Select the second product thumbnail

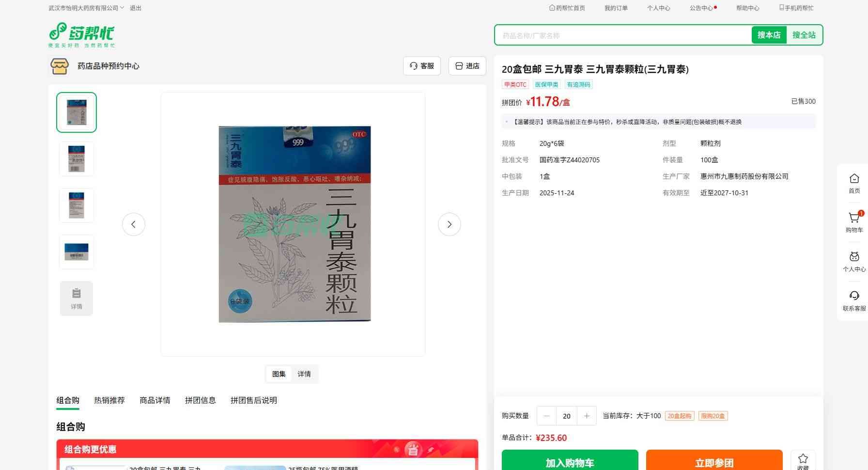(x=77, y=159)
